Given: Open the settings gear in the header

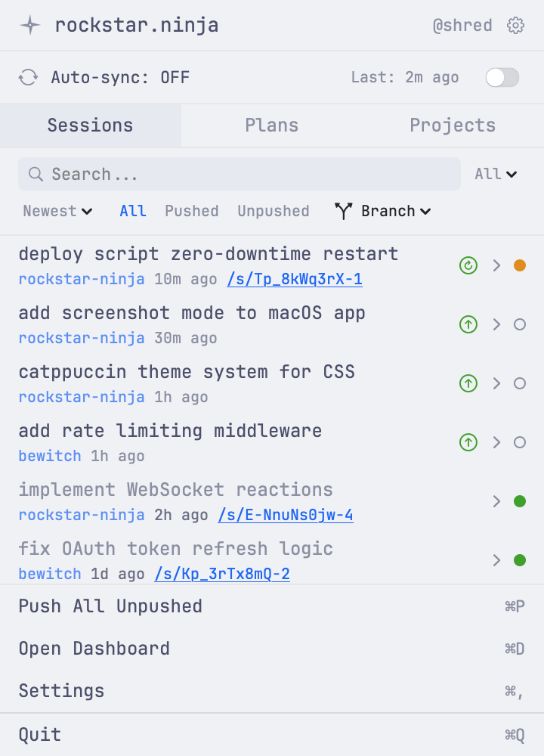Looking at the screenshot, I should tap(515, 25).
